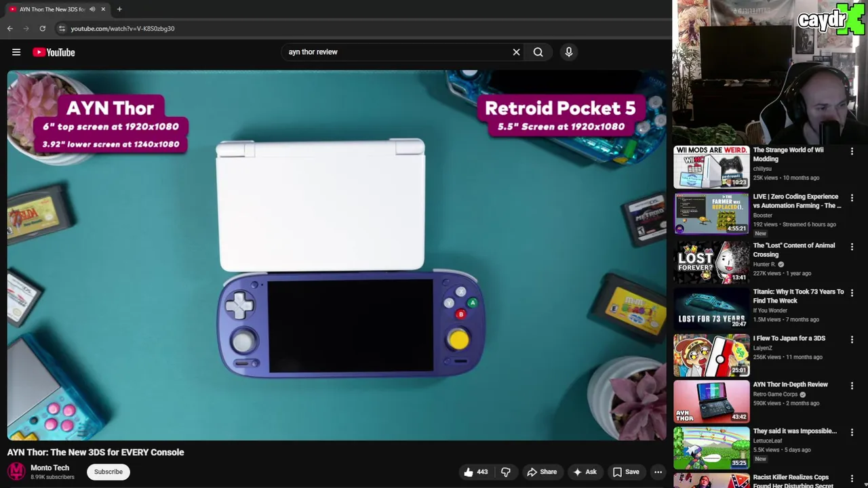This screenshot has width=868, height=488.
Task: Open options menu for AYN Thor In-Depth Review
Action: pos(852,386)
